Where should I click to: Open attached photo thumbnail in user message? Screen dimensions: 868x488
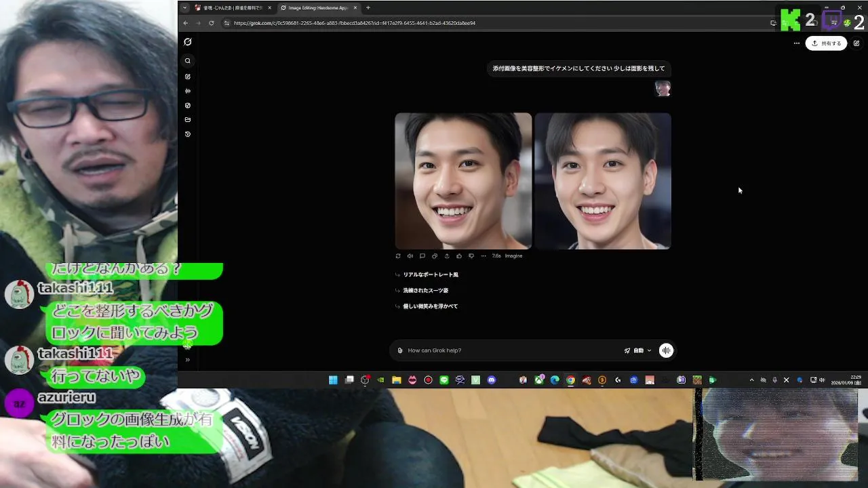(663, 89)
